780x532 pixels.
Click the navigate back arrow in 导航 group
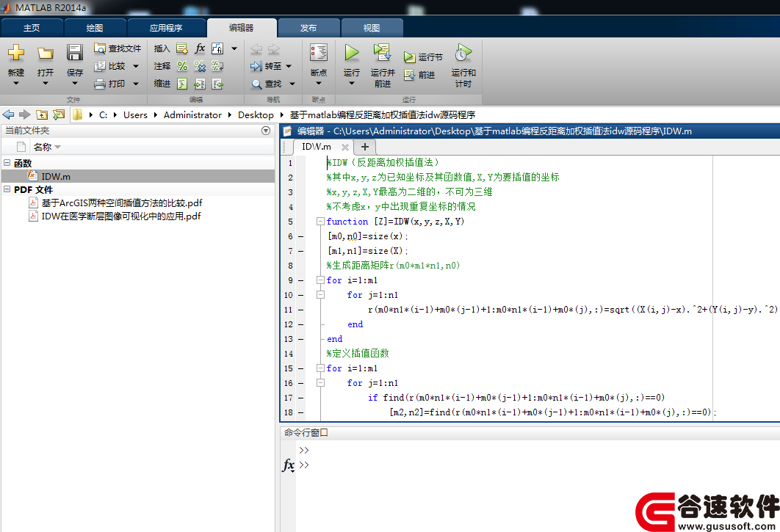click(x=256, y=48)
